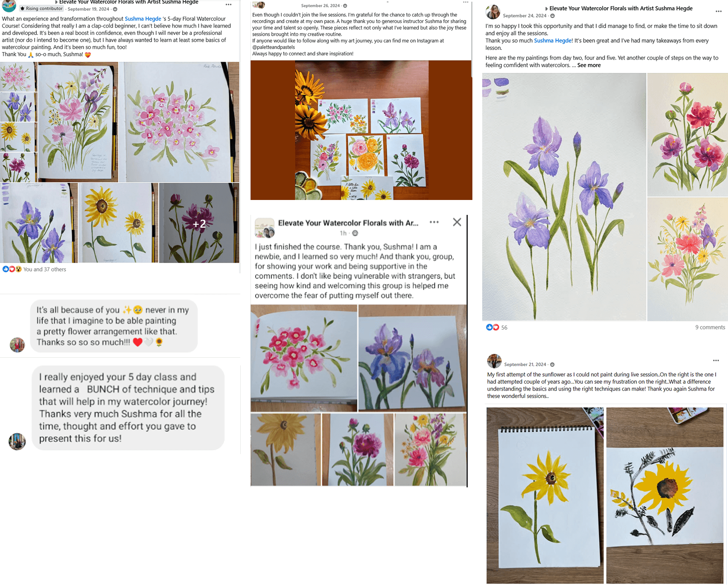Click the group title in popup header

(x=348, y=223)
